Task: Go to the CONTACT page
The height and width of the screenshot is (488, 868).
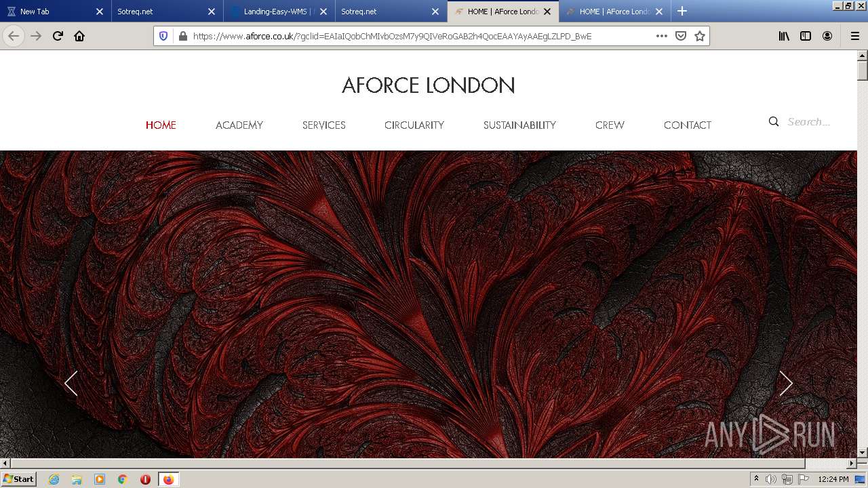Action: [x=688, y=125]
